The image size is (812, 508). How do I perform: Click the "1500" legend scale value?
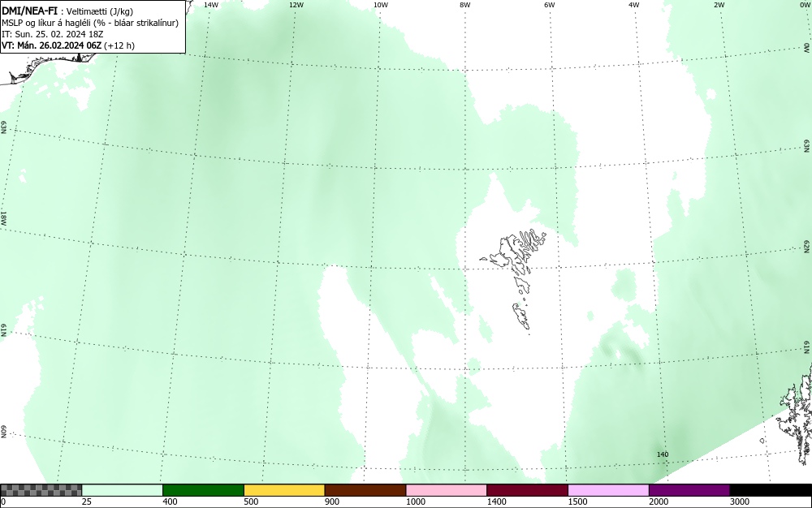tap(577, 502)
